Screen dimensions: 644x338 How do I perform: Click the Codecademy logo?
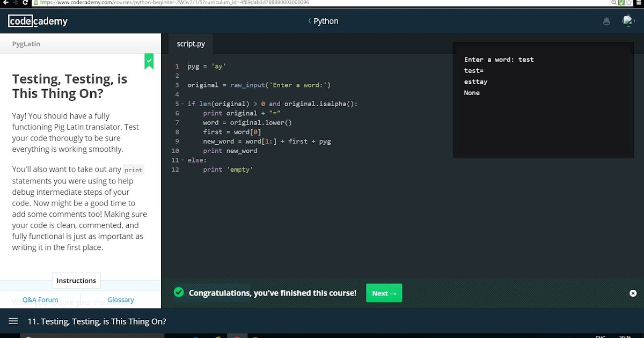(38, 21)
